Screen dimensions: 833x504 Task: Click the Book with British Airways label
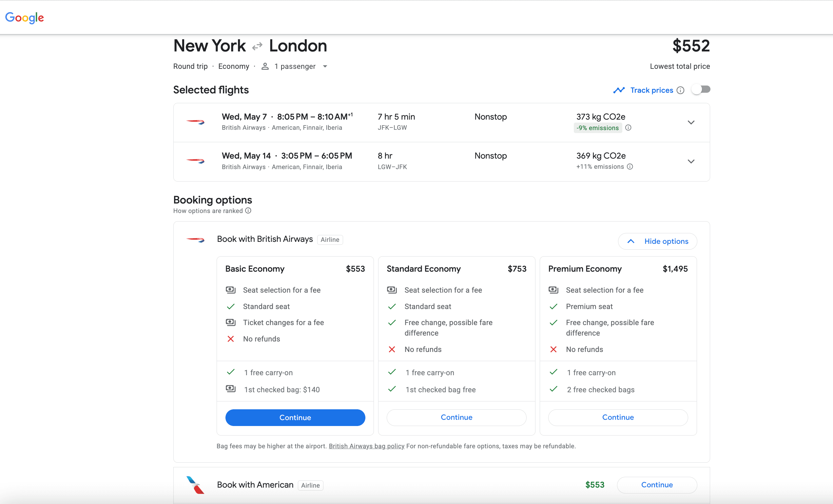click(265, 239)
